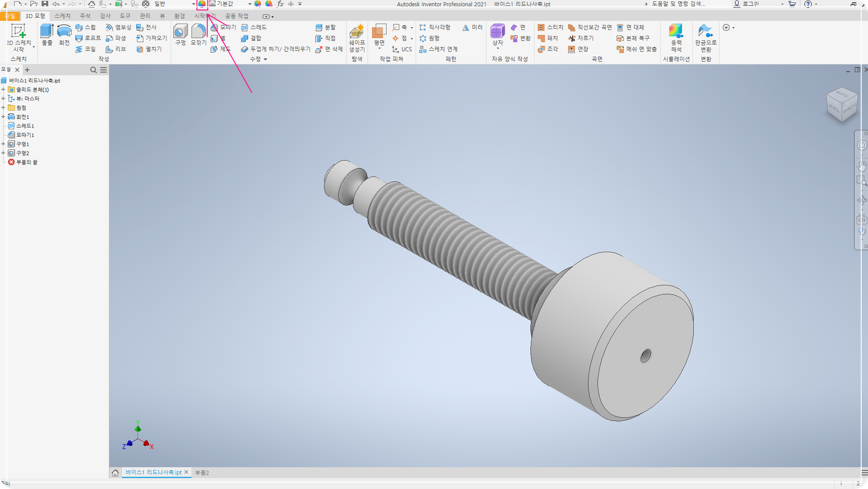This screenshot has height=489, width=868.
Task: Click the Save icon in quick access toolbar
Action: coord(45,4)
